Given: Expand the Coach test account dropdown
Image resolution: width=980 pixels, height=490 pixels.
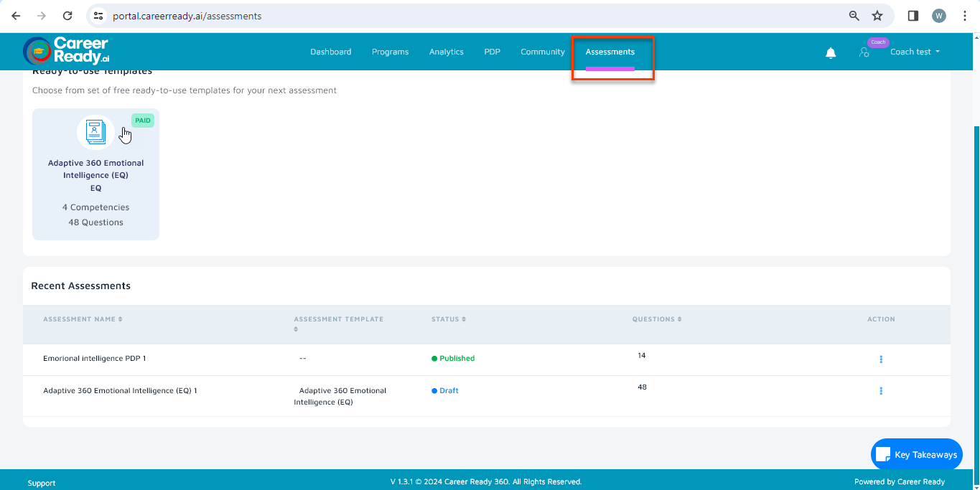Looking at the screenshot, I should [x=915, y=52].
